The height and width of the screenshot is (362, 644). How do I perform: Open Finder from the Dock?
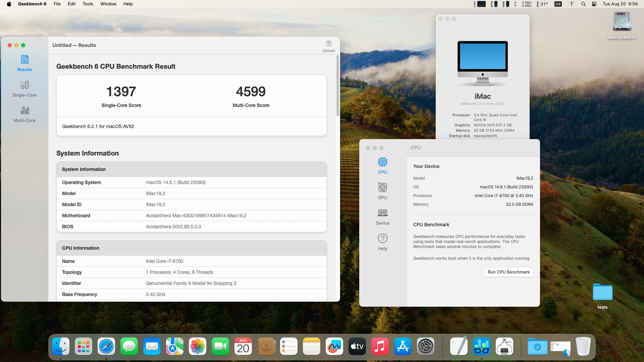point(61,346)
